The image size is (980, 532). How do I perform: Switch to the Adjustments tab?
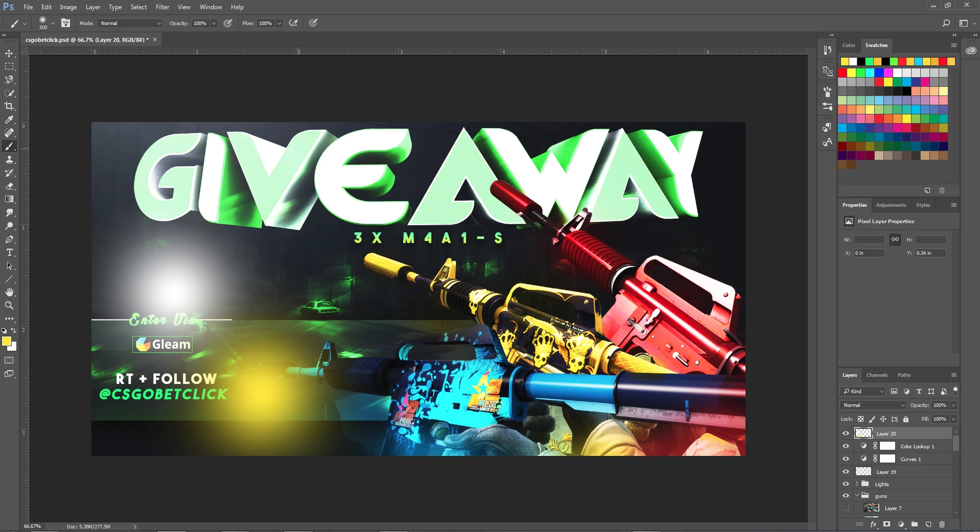click(891, 205)
